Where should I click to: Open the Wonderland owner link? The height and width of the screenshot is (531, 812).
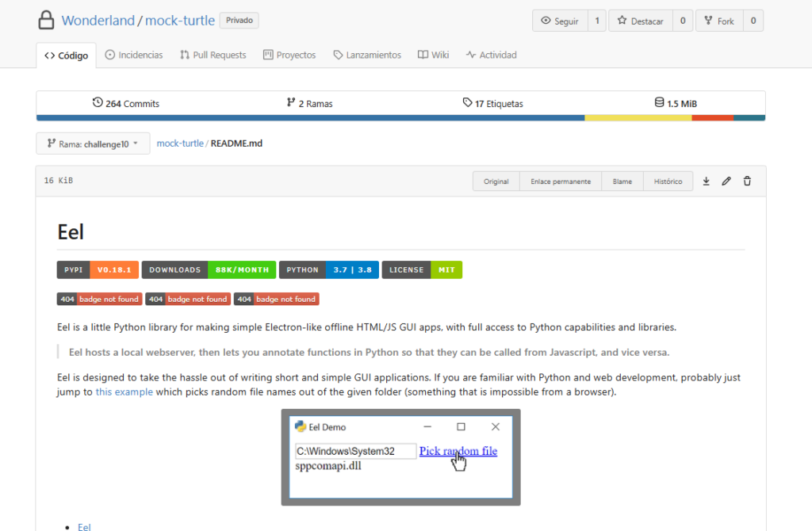point(98,20)
